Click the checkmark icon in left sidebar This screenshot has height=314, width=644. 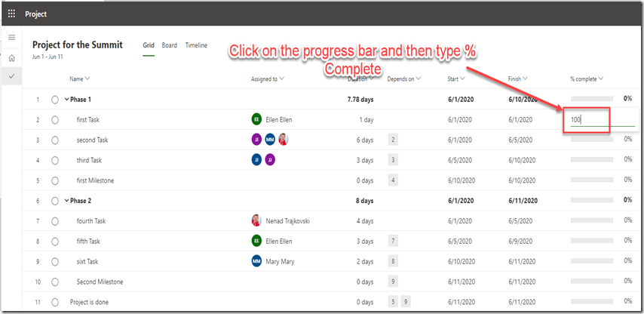(11, 76)
